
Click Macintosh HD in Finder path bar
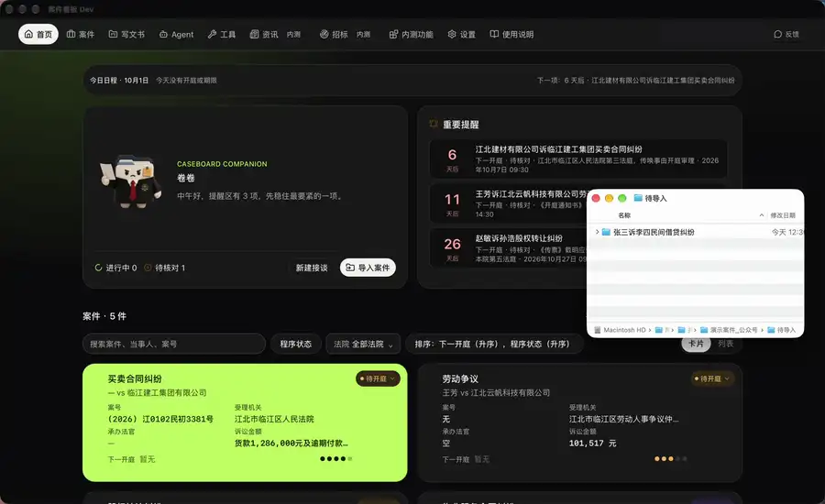620,330
